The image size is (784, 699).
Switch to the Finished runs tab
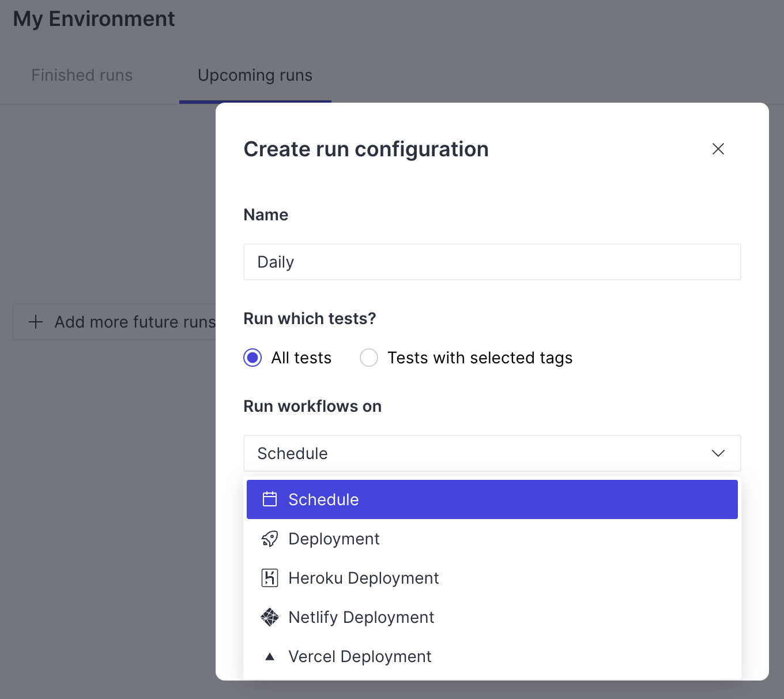(82, 76)
